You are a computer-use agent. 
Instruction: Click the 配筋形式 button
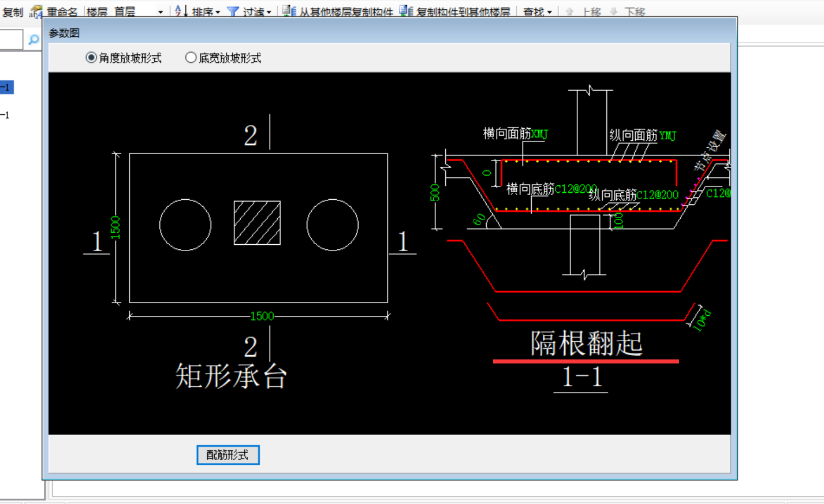(x=228, y=455)
